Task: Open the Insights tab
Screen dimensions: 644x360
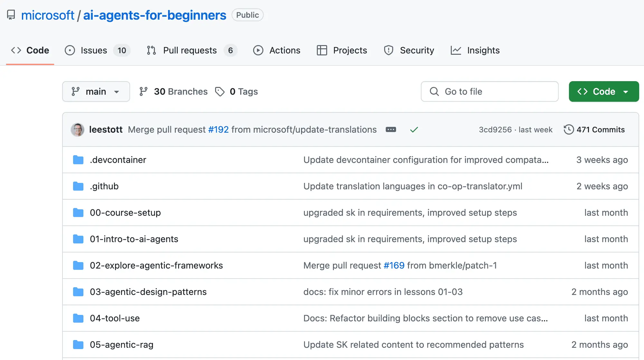Action: 475,50
